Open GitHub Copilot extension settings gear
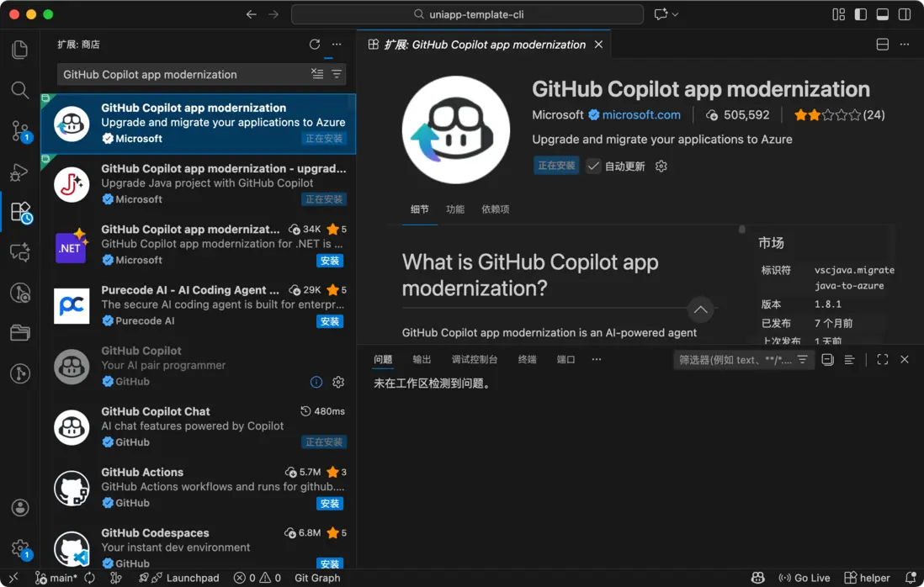The image size is (924, 587). tap(338, 382)
